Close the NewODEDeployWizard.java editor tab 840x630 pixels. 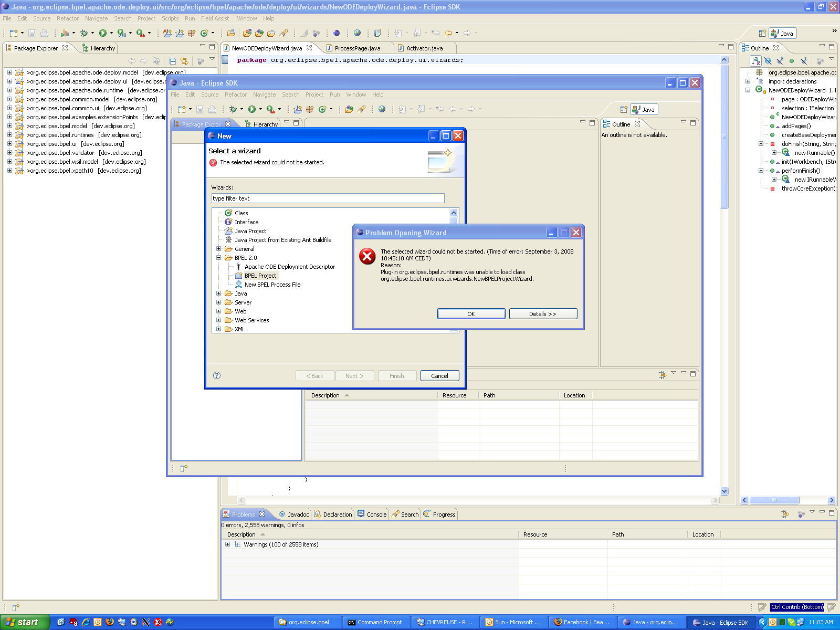[309, 48]
